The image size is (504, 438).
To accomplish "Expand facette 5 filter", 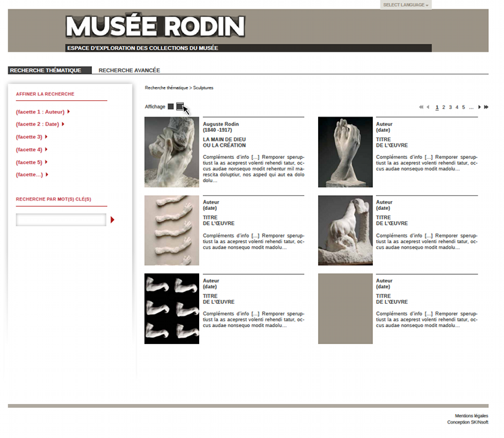I will (x=31, y=163).
